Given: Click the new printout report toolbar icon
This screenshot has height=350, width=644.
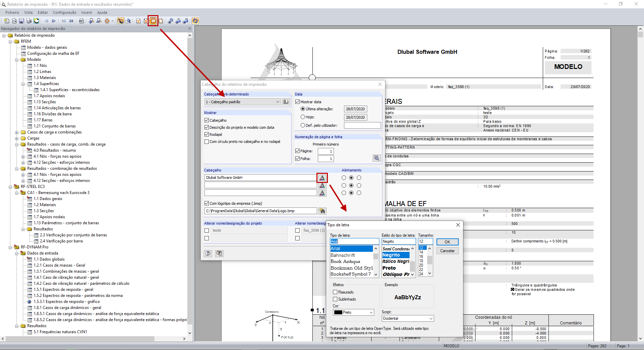Looking at the screenshot, I should 7,21.
